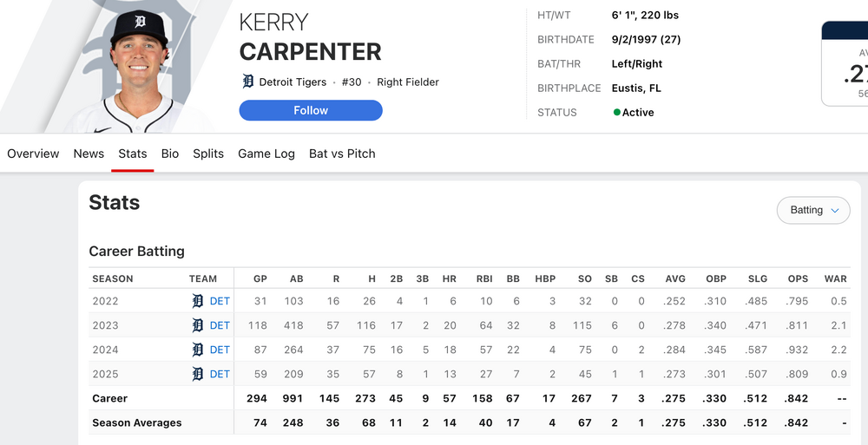Open the News tab
This screenshot has width=868, height=445.
coord(89,154)
